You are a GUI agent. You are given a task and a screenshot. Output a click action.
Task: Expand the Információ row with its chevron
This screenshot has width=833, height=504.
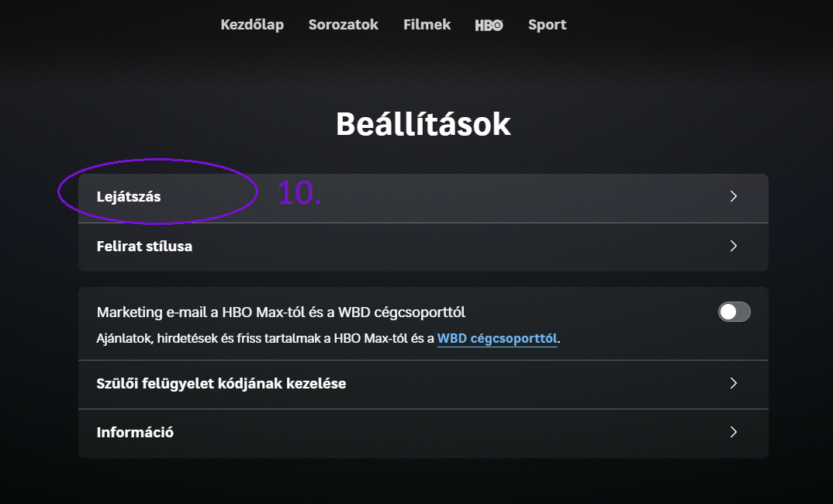(733, 433)
